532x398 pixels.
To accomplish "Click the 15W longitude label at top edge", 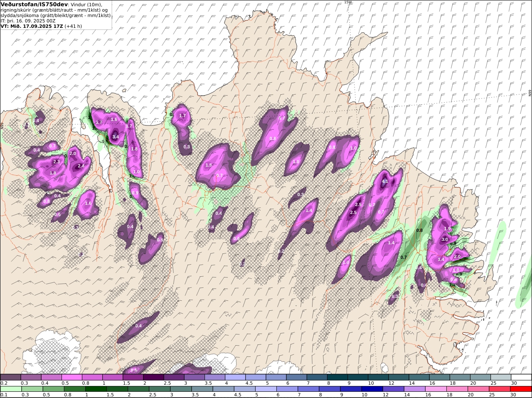I will (x=347, y=2).
